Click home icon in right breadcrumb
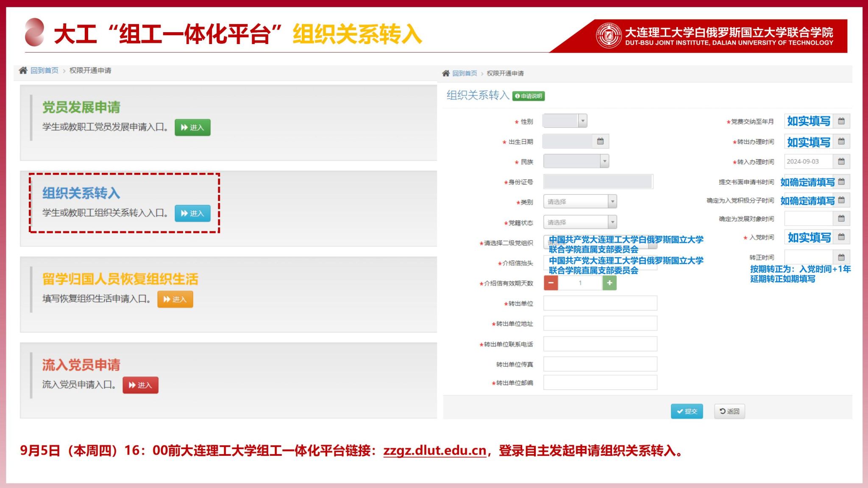 pyautogui.click(x=446, y=73)
